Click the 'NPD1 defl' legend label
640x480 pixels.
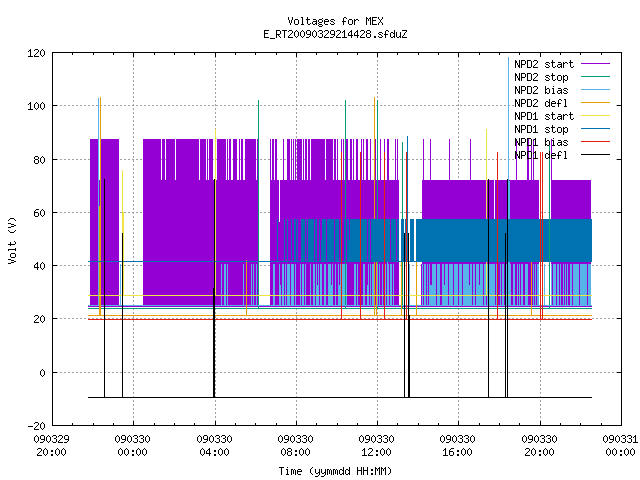[x=541, y=156]
